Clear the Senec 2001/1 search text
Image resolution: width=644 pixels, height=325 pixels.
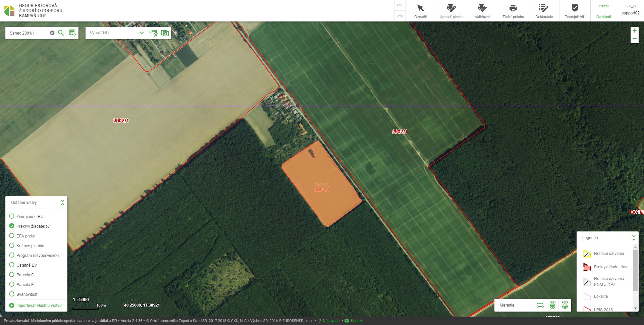[52, 33]
